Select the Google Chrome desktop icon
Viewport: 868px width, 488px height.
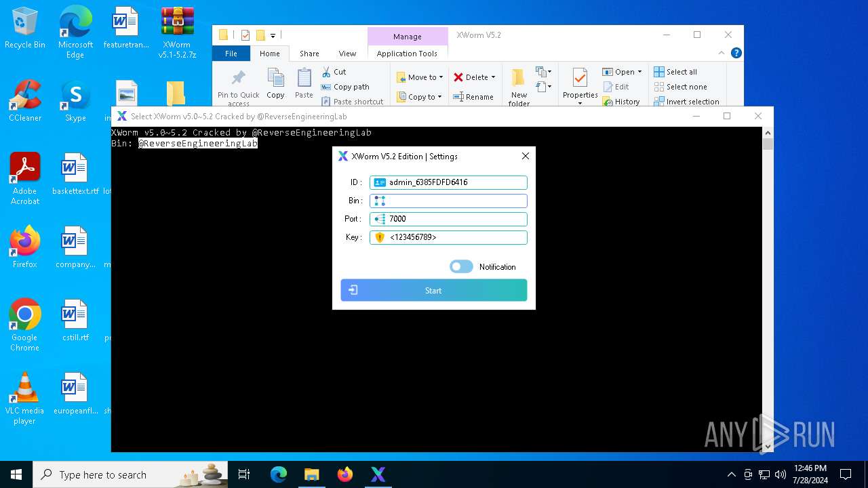pos(25,325)
